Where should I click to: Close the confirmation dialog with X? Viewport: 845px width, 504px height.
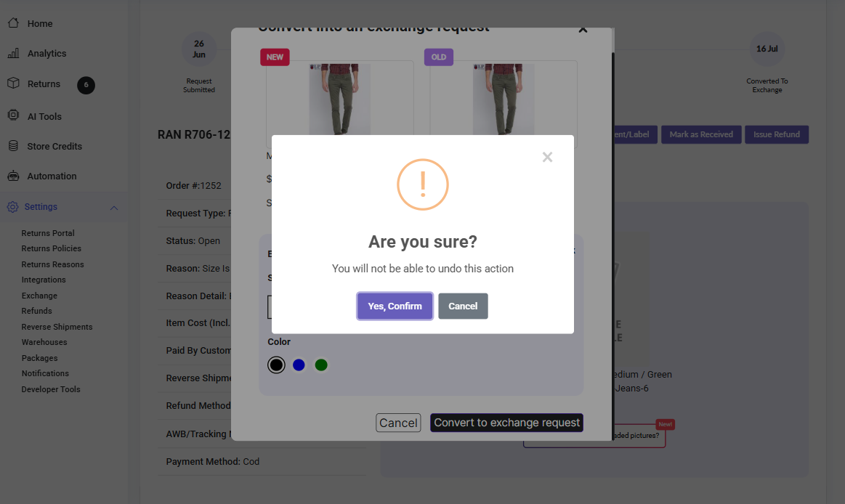pos(547,157)
